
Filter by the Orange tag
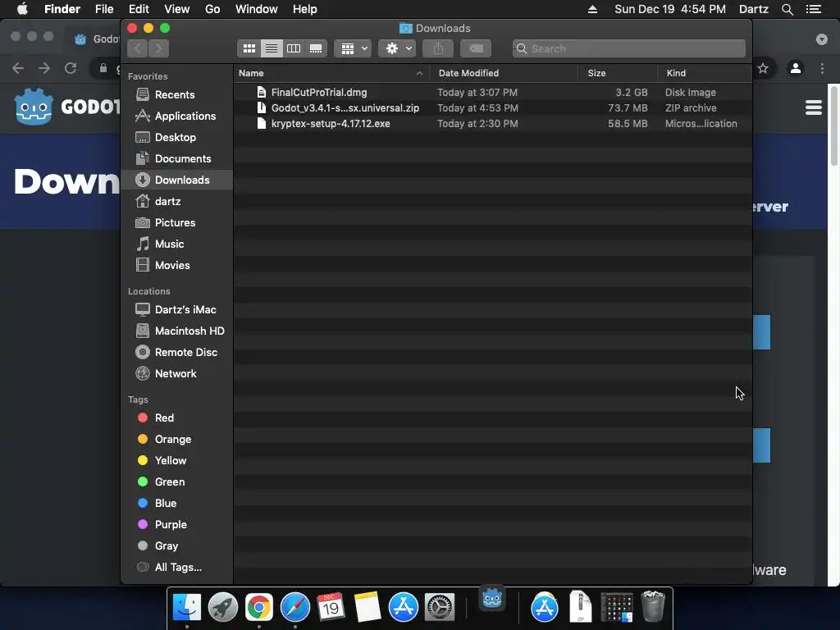(x=176, y=440)
